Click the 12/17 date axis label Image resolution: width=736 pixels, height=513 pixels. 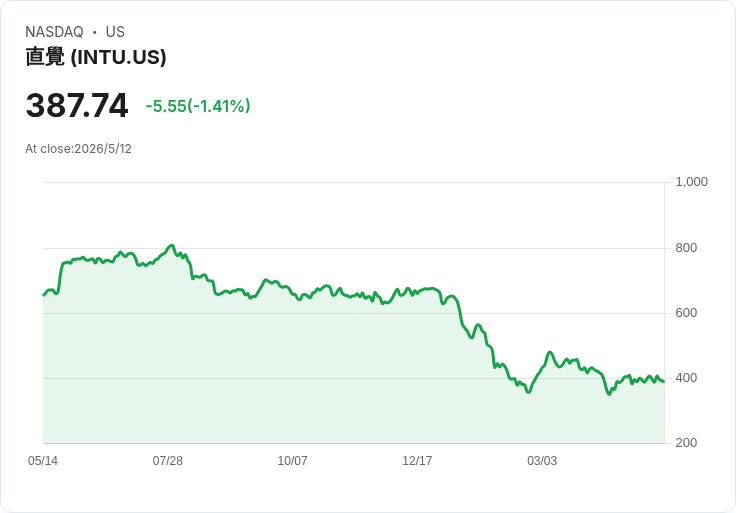pyautogui.click(x=417, y=460)
